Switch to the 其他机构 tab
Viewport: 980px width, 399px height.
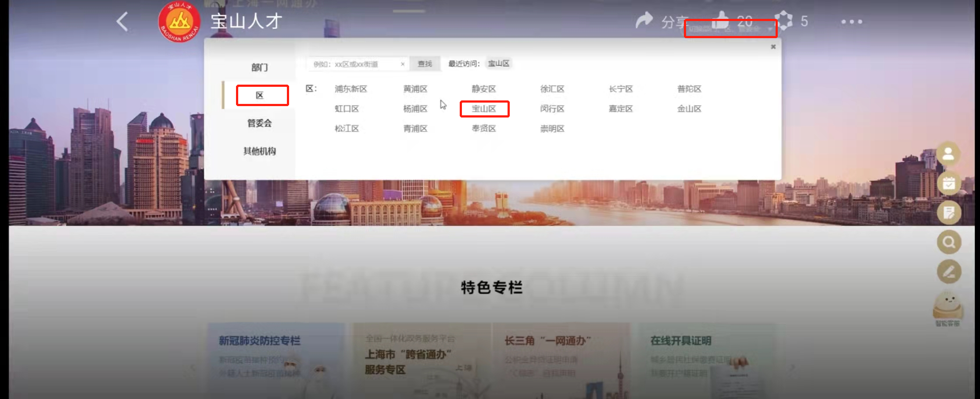[259, 151]
